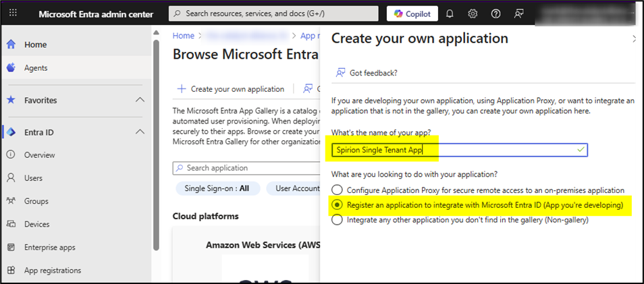Click the Home breadcrumb link
The width and height of the screenshot is (644, 284).
pos(184,36)
